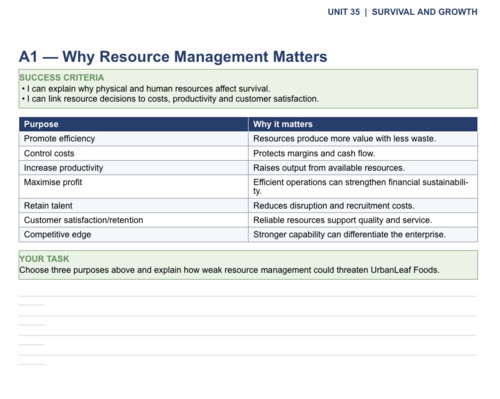
Task: Select the 'Control costs' cell
Action: click(x=134, y=153)
